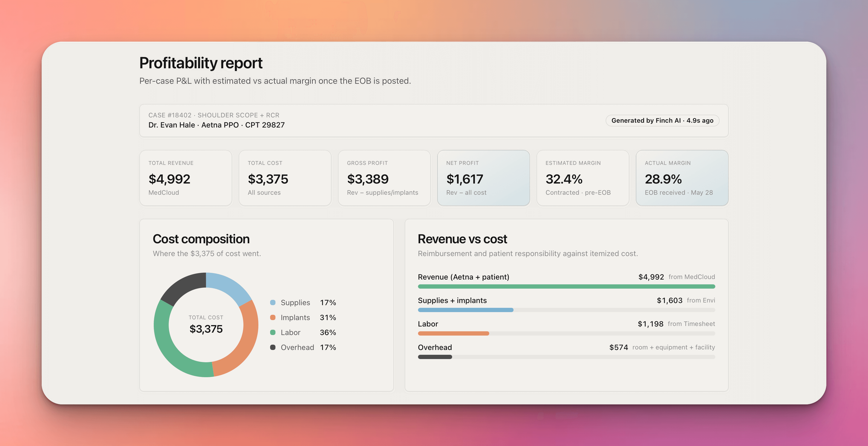Click the $574 room + equipment + facility value

click(662, 347)
